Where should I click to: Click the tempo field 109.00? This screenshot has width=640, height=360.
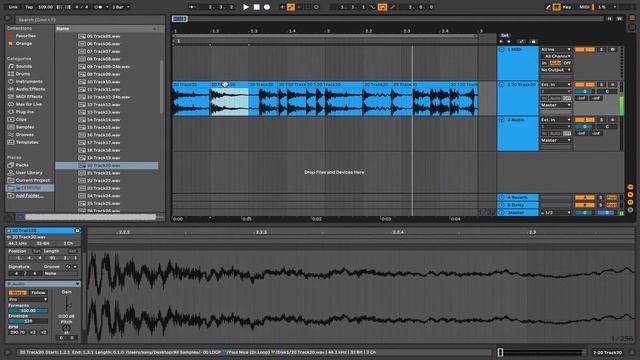pyautogui.click(x=45, y=7)
